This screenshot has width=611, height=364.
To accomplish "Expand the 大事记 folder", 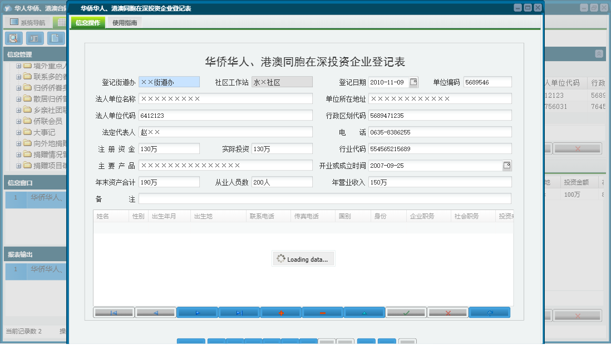I will coord(18,133).
